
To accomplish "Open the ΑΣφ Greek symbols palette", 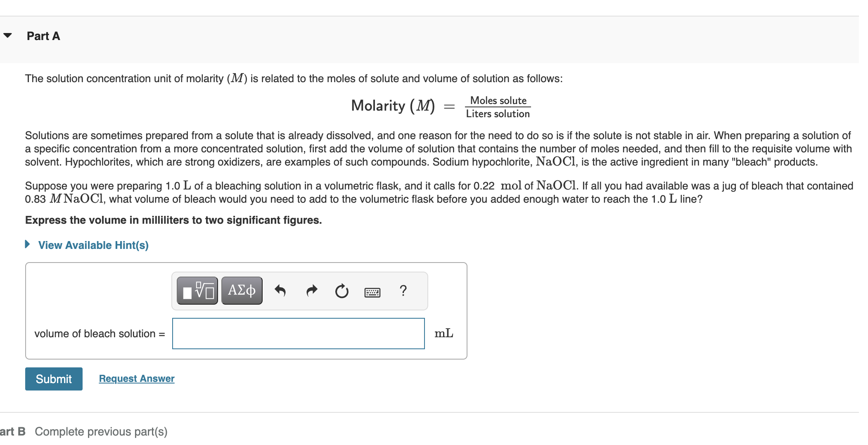I will 241,290.
